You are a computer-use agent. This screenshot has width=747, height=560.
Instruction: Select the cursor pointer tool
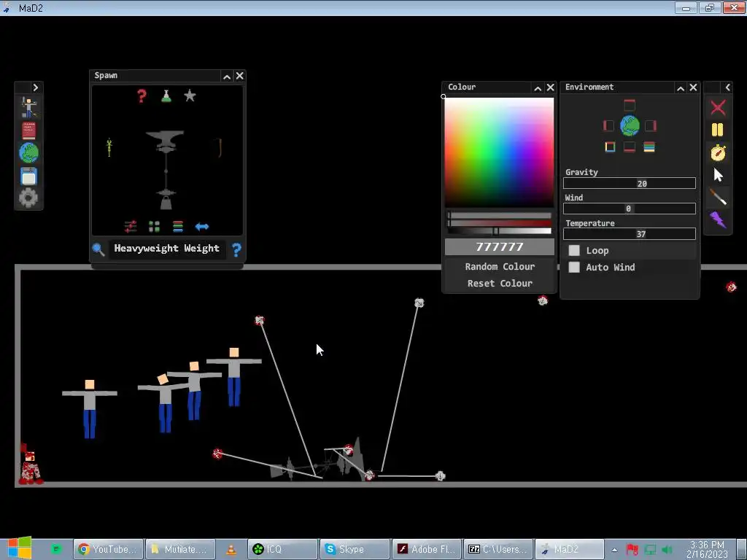(x=718, y=175)
